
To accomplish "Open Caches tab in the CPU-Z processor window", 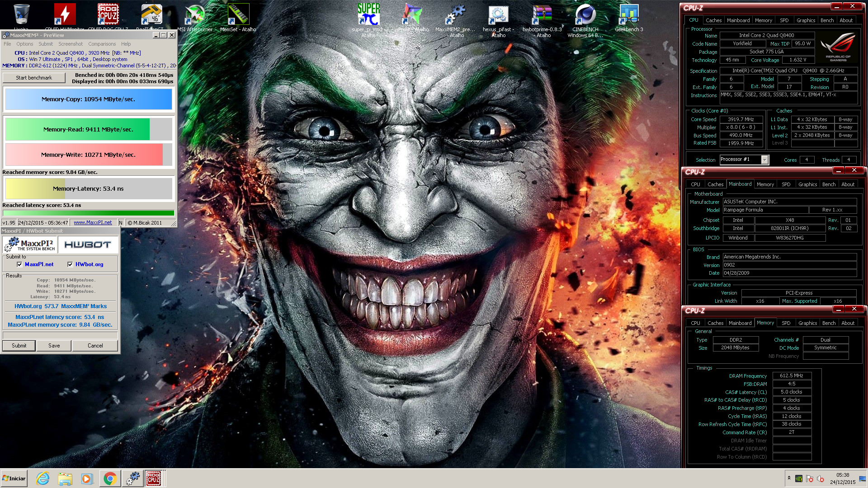I will pyautogui.click(x=713, y=20).
